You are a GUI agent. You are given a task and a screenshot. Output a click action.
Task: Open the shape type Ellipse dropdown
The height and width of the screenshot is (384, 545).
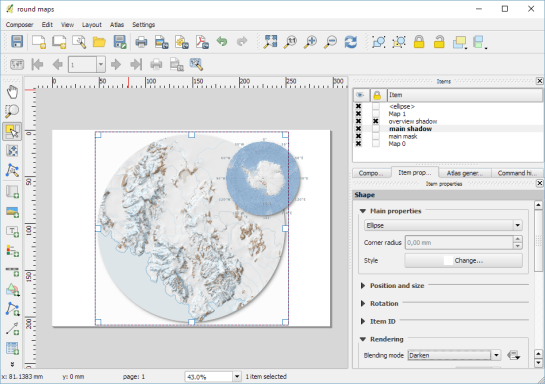point(443,225)
